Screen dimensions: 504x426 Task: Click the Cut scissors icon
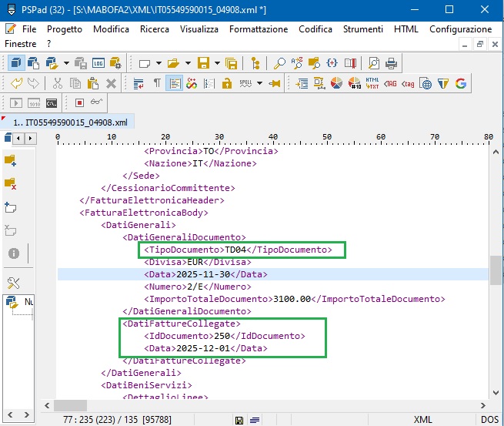pyautogui.click(x=58, y=83)
